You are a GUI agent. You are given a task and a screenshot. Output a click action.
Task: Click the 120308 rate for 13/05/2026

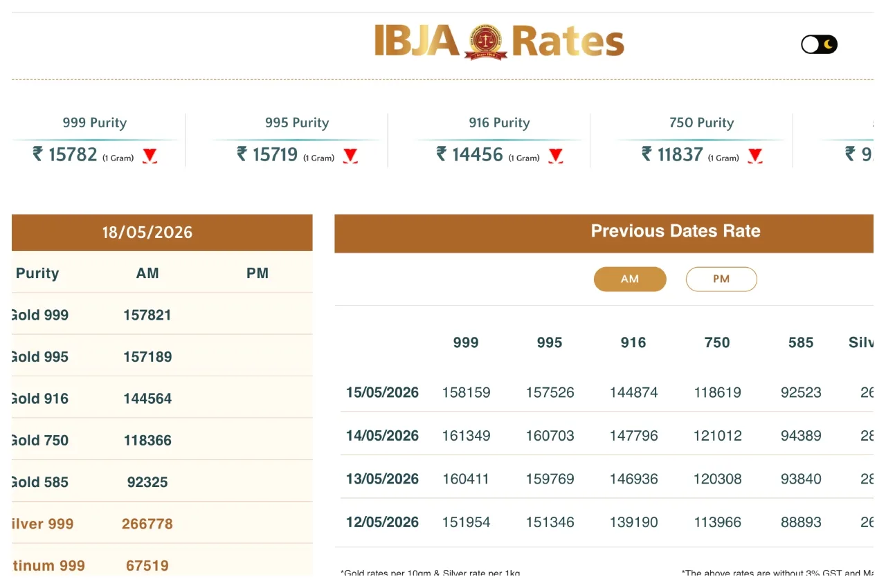pyautogui.click(x=718, y=479)
